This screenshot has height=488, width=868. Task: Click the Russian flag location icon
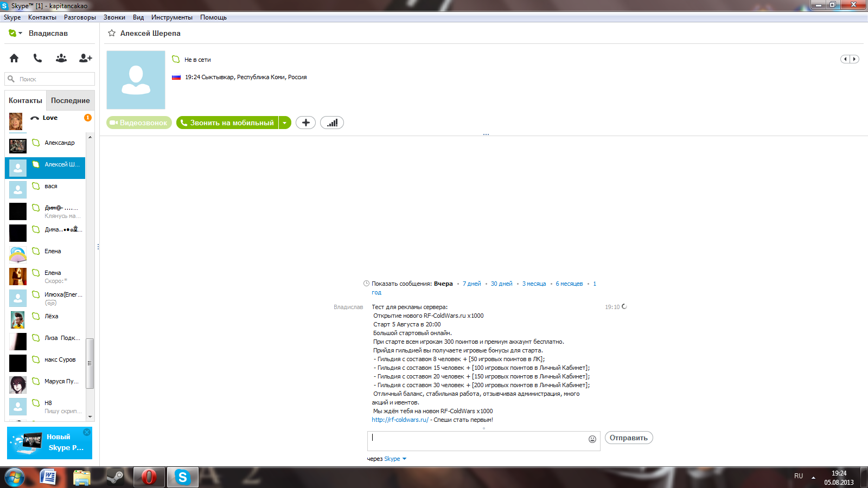(x=176, y=77)
